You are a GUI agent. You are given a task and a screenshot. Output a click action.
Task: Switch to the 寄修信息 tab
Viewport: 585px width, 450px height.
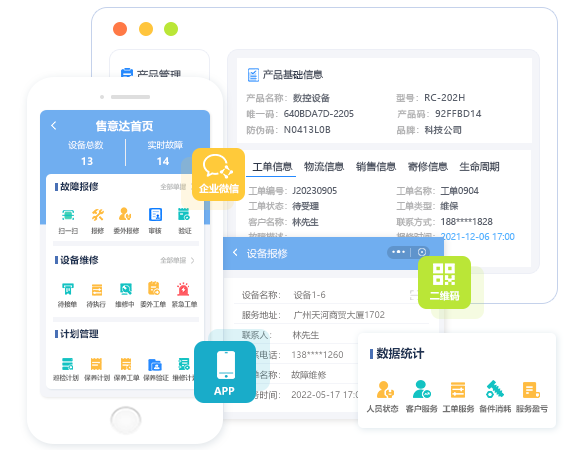[428, 167]
